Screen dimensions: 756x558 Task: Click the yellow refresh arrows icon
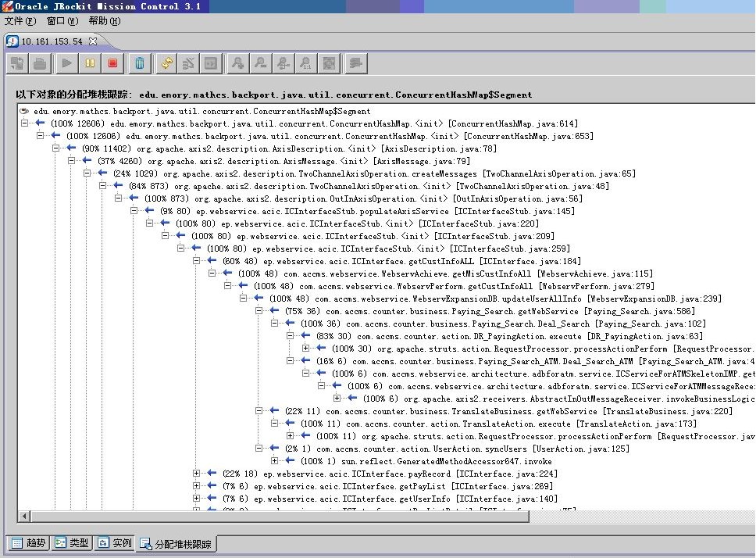[167, 63]
